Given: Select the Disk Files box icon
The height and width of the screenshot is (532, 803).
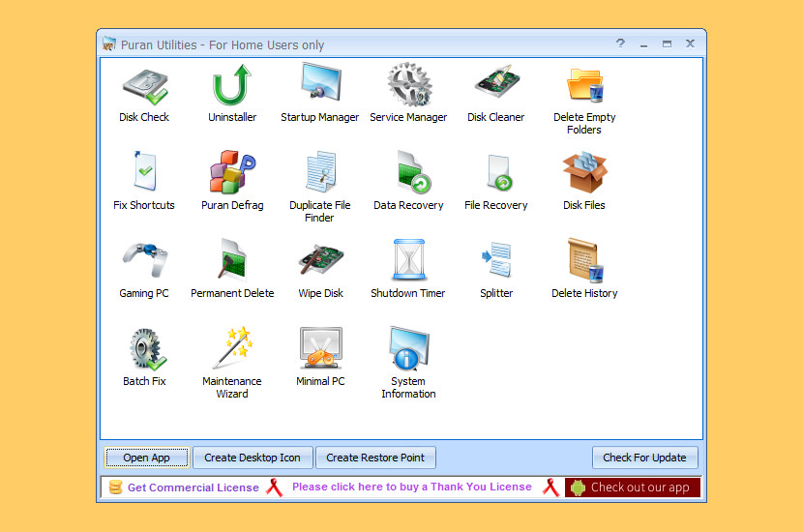Looking at the screenshot, I should click(x=585, y=172).
